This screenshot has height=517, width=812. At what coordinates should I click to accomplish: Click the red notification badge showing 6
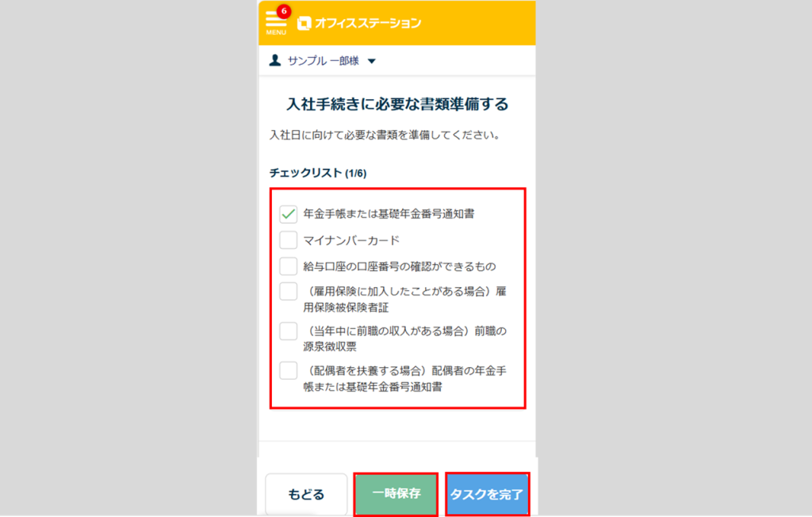[283, 11]
